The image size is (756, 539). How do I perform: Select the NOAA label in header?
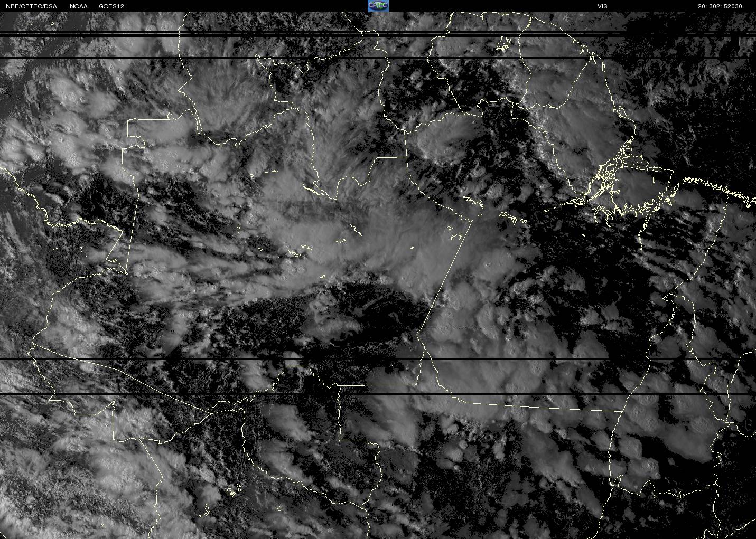[79, 6]
